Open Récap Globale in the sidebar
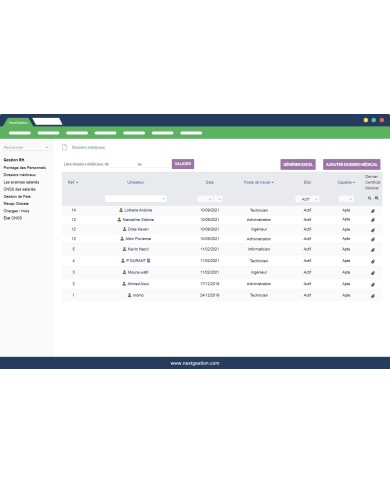390x484 pixels. pyautogui.click(x=16, y=204)
